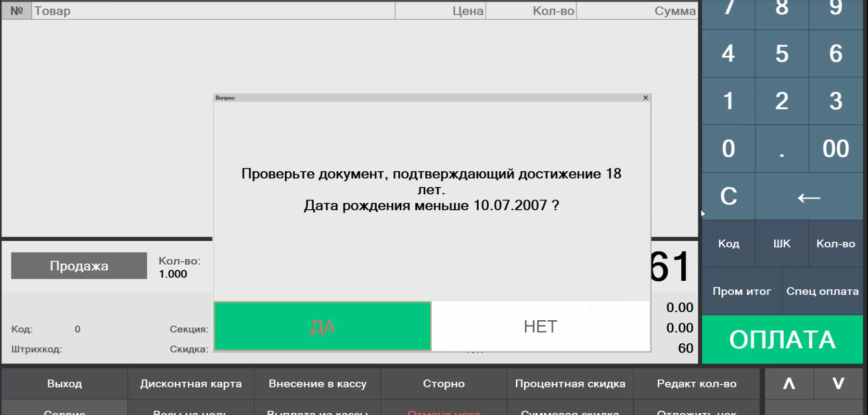Viewport: 868px width, 415px height.
Task: Choose Сторно in the bottom function bar
Action: coord(444,384)
